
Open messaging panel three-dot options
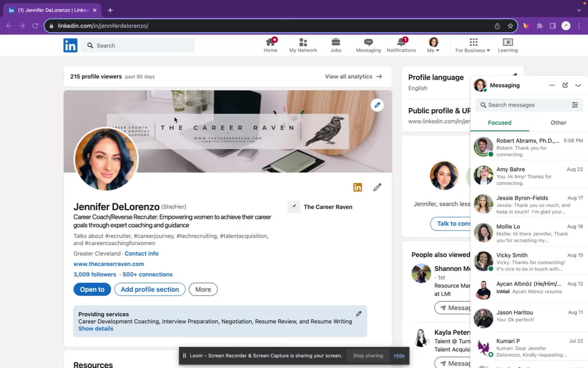click(x=552, y=85)
